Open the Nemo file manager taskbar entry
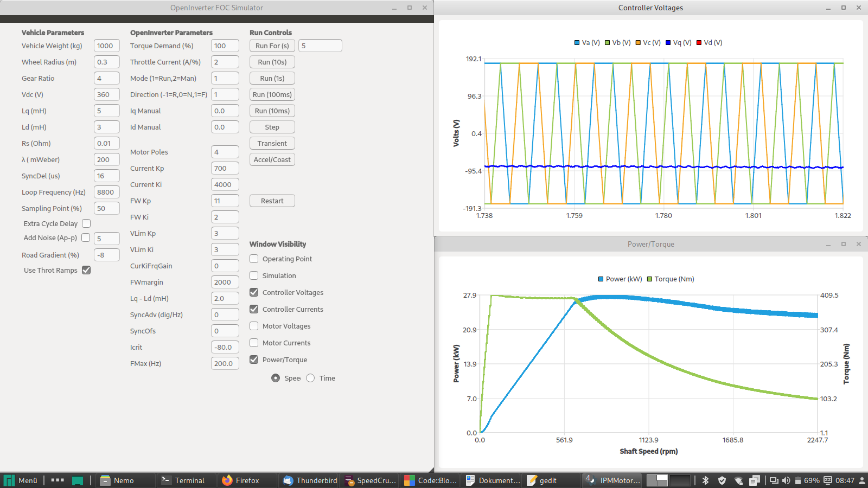The width and height of the screenshot is (868, 488). click(118, 480)
